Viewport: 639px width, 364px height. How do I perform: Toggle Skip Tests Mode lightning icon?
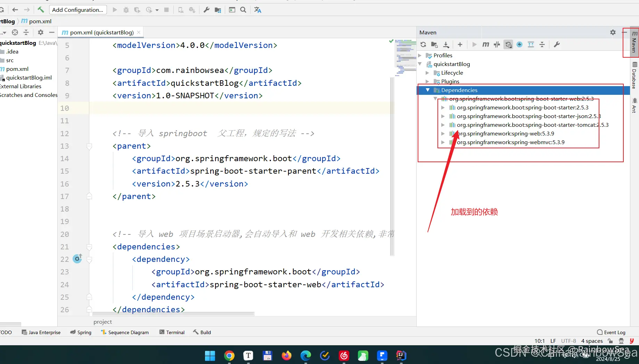[519, 44]
